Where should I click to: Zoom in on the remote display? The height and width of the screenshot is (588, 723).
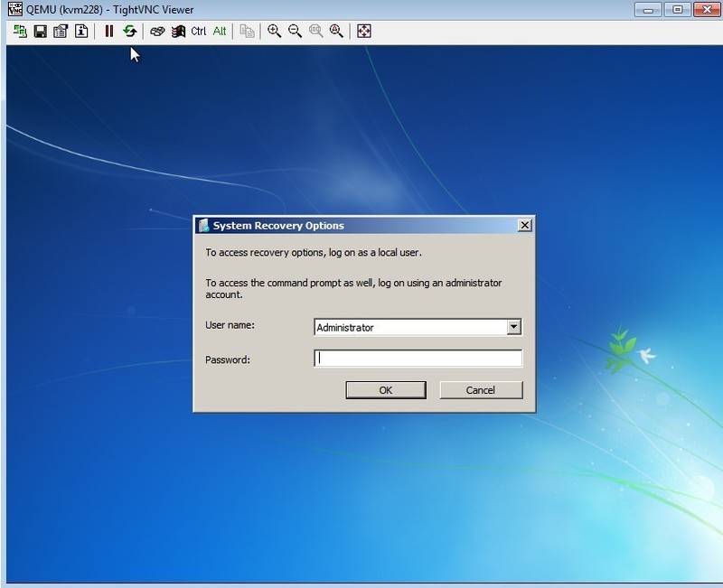point(275,32)
